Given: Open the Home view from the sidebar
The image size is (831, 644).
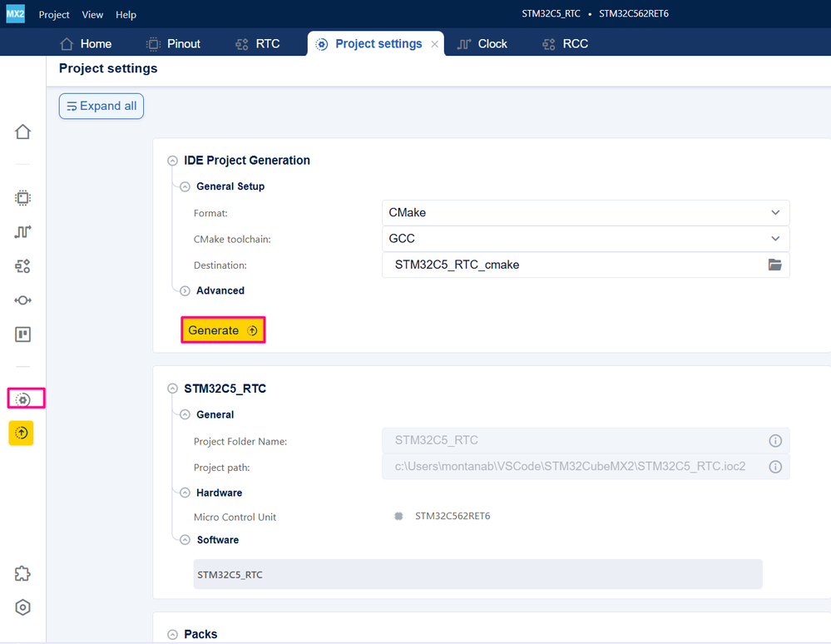Looking at the screenshot, I should pos(22,131).
